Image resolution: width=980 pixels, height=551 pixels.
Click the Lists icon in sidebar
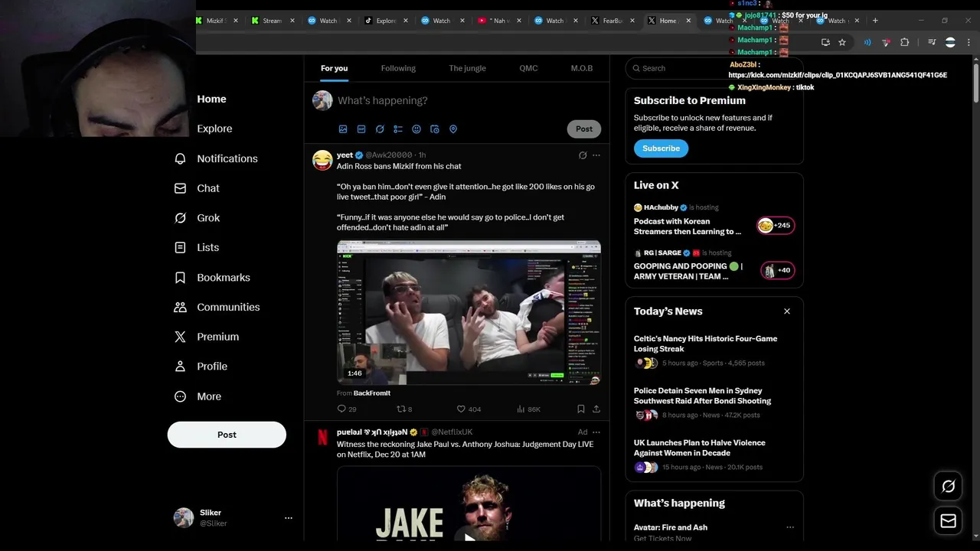[x=180, y=248]
